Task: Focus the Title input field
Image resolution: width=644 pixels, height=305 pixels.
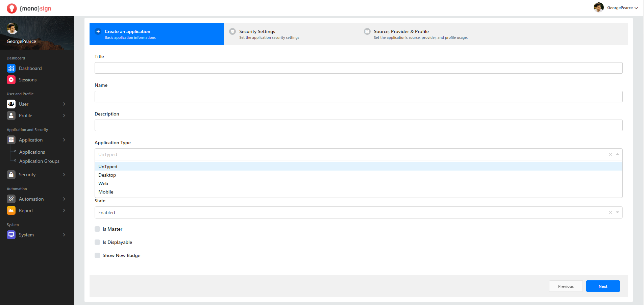Action: point(358,68)
